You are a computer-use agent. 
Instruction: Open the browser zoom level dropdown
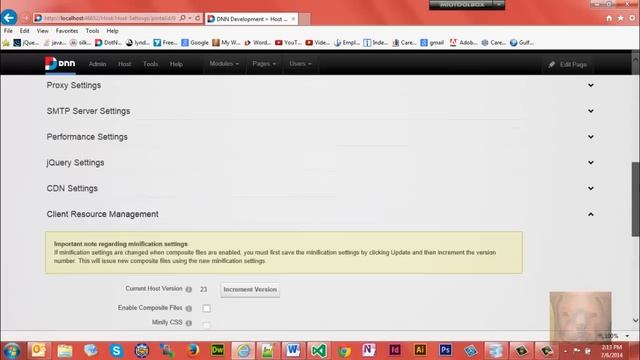(x=627, y=336)
